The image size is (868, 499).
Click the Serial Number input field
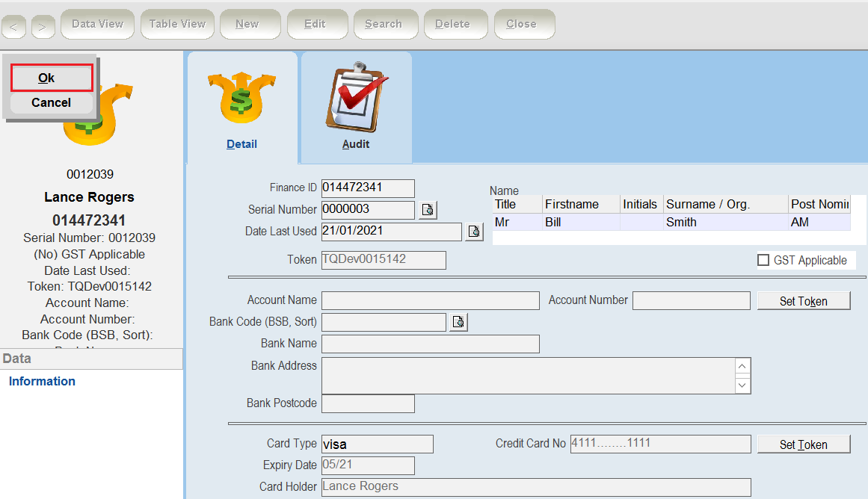[368, 210]
